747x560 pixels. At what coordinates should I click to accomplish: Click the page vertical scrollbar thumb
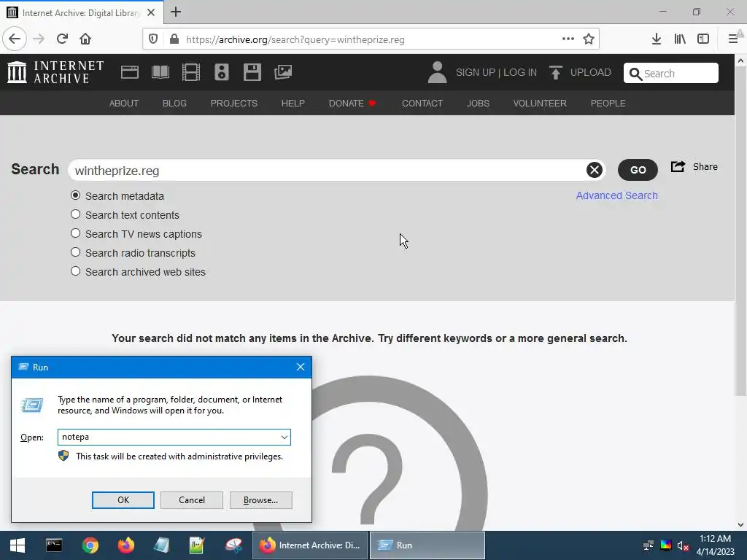pos(740,230)
